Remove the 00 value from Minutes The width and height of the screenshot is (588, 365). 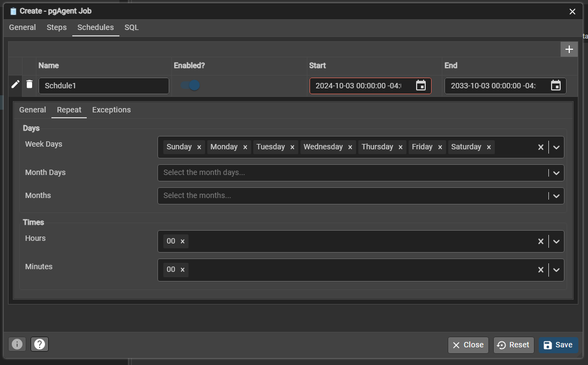pos(183,270)
